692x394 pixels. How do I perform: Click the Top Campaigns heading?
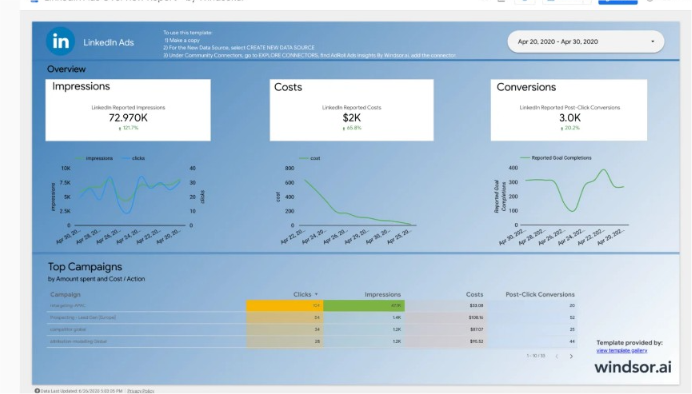tap(85, 267)
